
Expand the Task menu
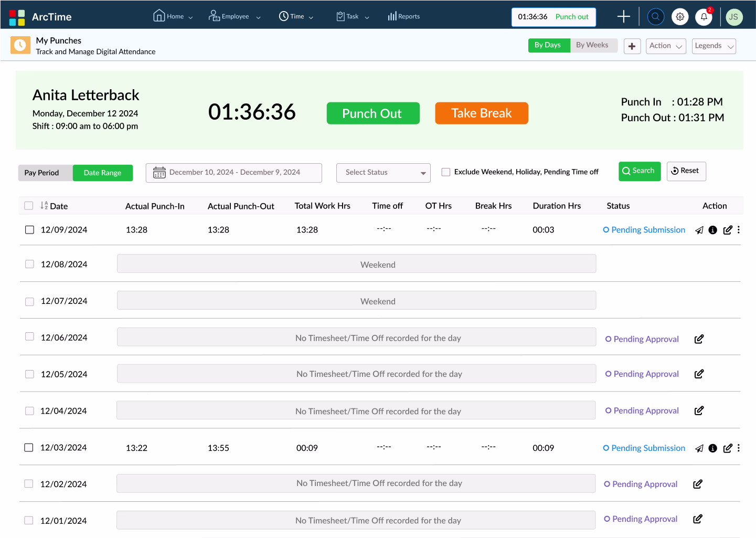[x=353, y=16]
